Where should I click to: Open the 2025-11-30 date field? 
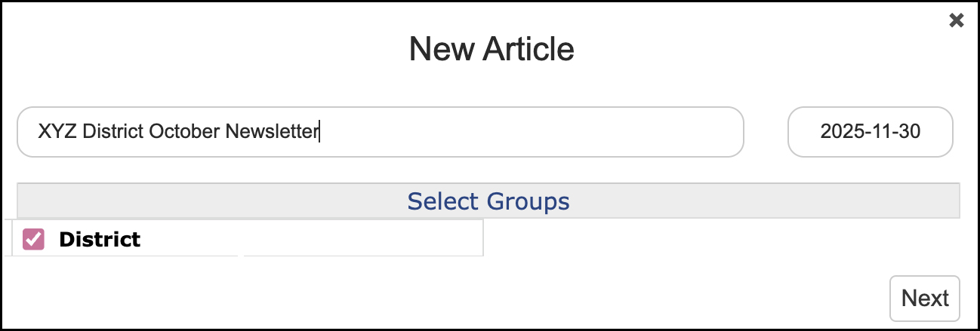coord(870,132)
